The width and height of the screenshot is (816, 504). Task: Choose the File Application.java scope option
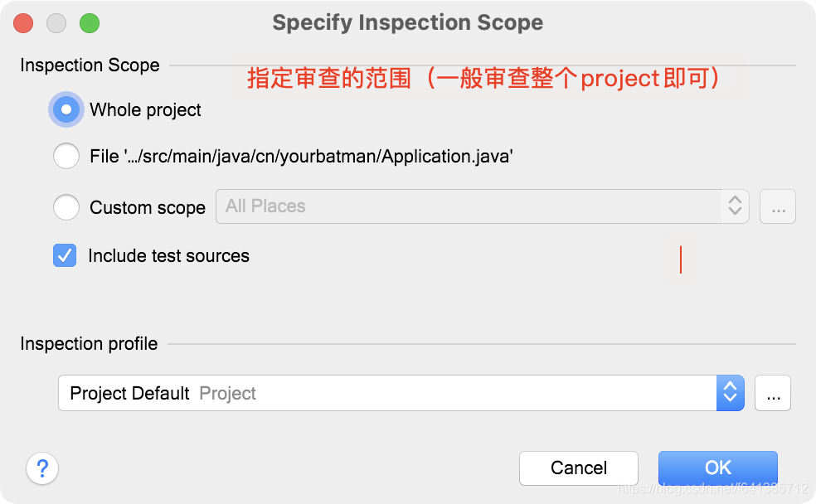coord(66,156)
